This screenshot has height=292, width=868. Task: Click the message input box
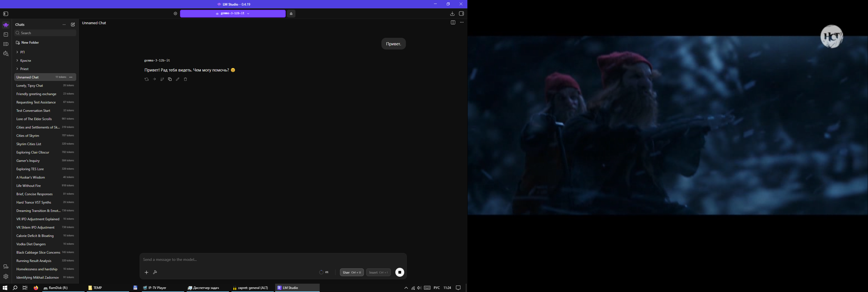[x=273, y=260]
